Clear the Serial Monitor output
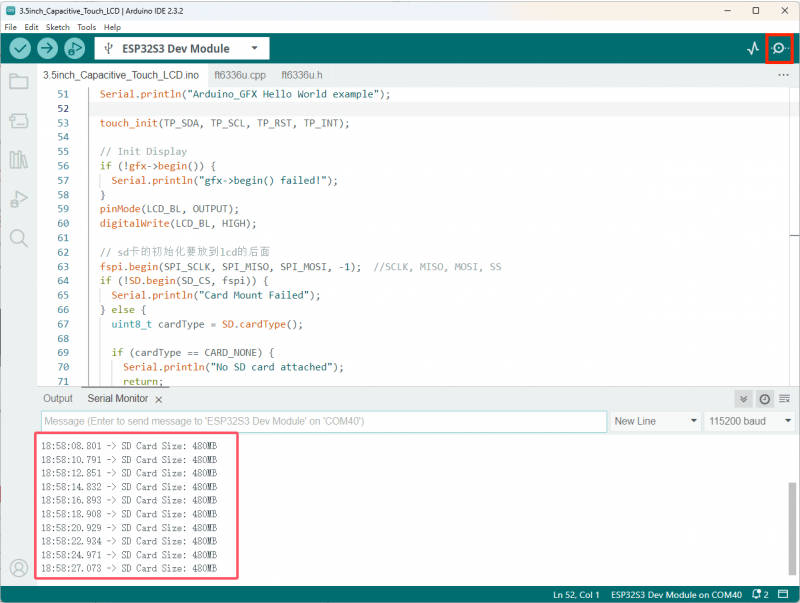The width and height of the screenshot is (800, 603). [x=785, y=399]
